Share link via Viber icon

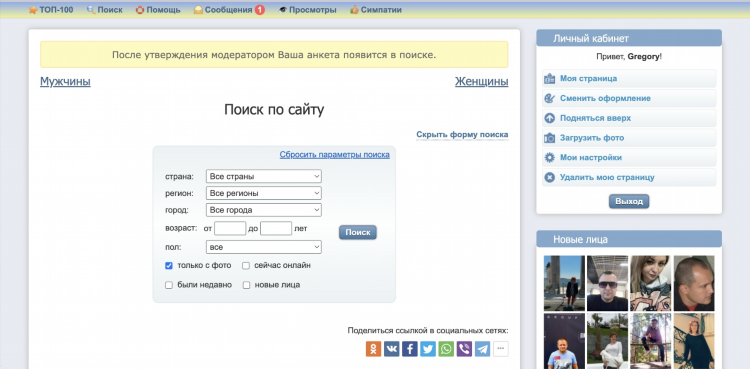[464, 349]
